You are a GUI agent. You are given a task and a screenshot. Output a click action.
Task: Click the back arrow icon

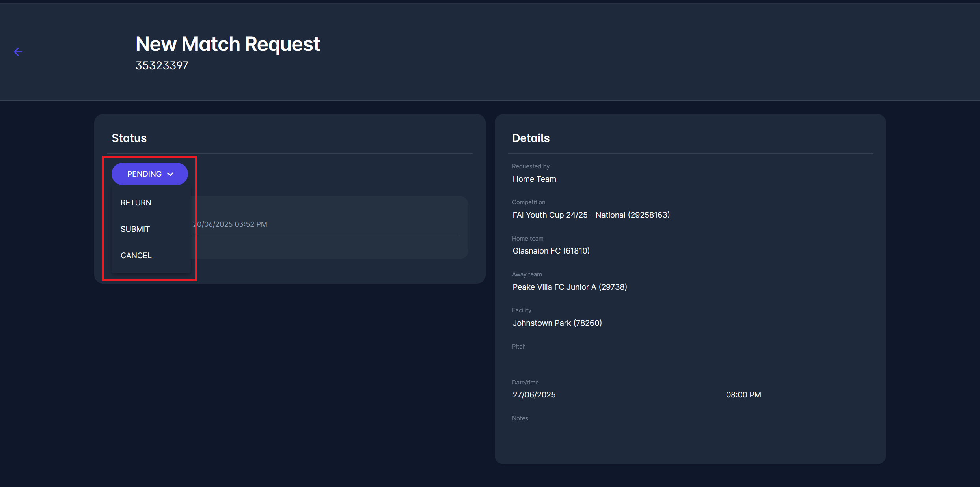tap(18, 52)
